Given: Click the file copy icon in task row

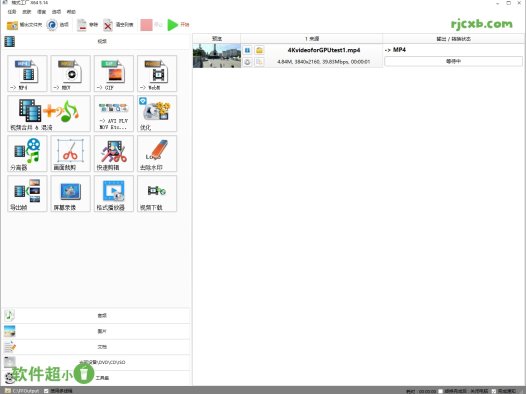Looking at the screenshot, I should click(x=259, y=62).
